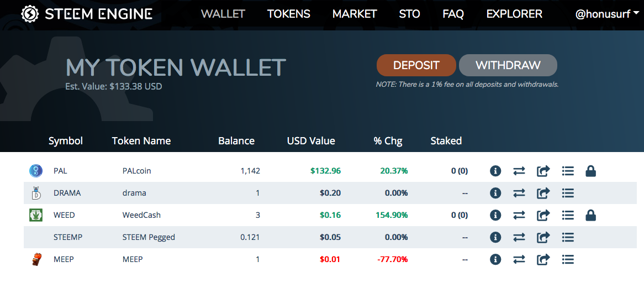Click the Staked column header
644x298 pixels.
pyautogui.click(x=446, y=141)
